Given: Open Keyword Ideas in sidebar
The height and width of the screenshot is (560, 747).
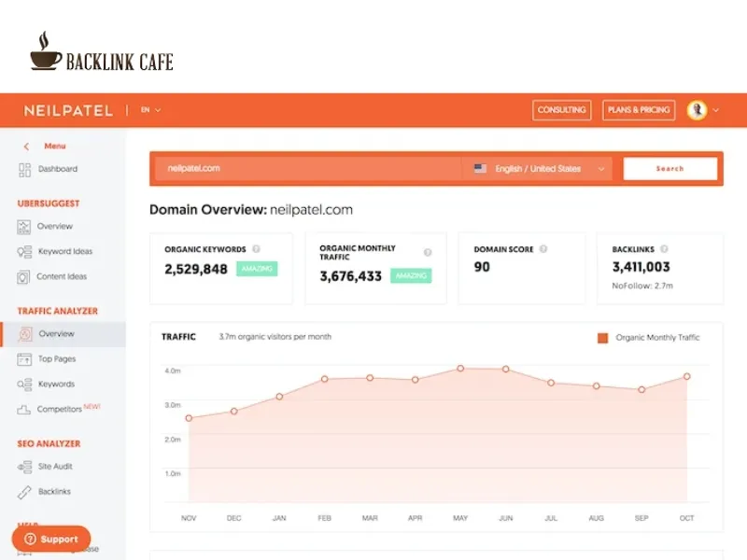Looking at the screenshot, I should [x=65, y=251].
